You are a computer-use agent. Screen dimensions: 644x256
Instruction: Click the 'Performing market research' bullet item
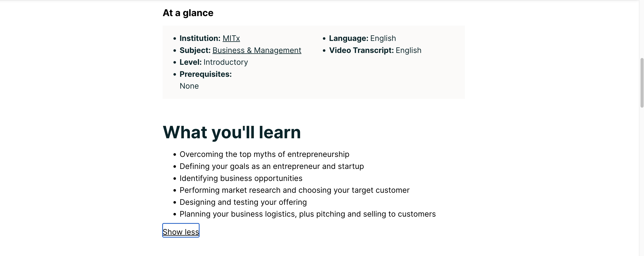294,190
